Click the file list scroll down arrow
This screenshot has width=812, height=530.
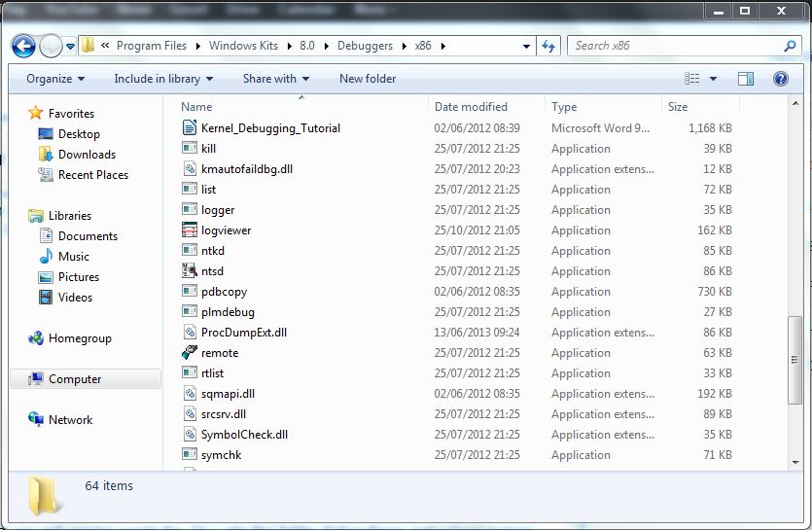pos(795,463)
